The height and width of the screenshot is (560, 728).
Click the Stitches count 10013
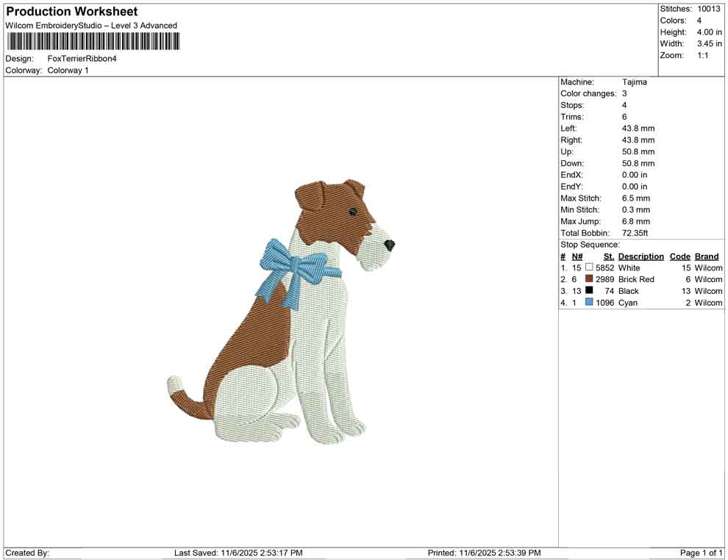pyautogui.click(x=710, y=9)
